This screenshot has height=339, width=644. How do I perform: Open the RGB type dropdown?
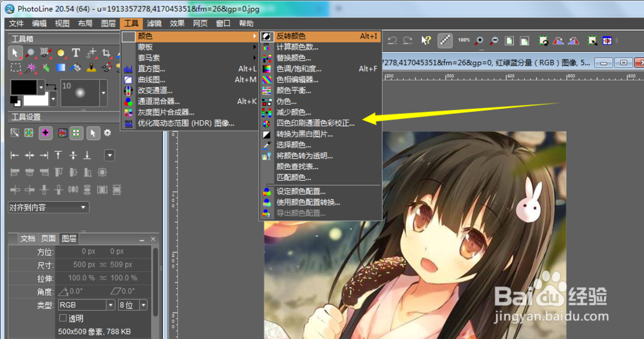pos(86,305)
